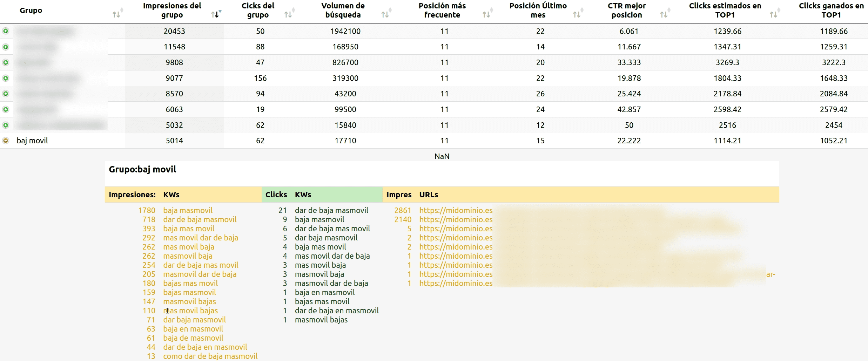Click the 'baj movil' group name
This screenshot has height=361, width=868.
click(x=32, y=141)
